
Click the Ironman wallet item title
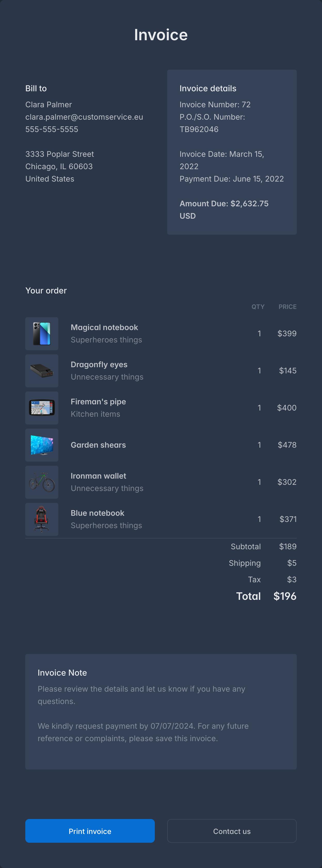[x=98, y=476]
